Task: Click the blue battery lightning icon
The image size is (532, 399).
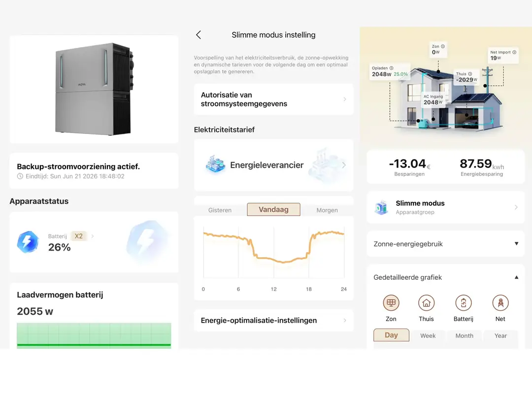Action: point(28,241)
